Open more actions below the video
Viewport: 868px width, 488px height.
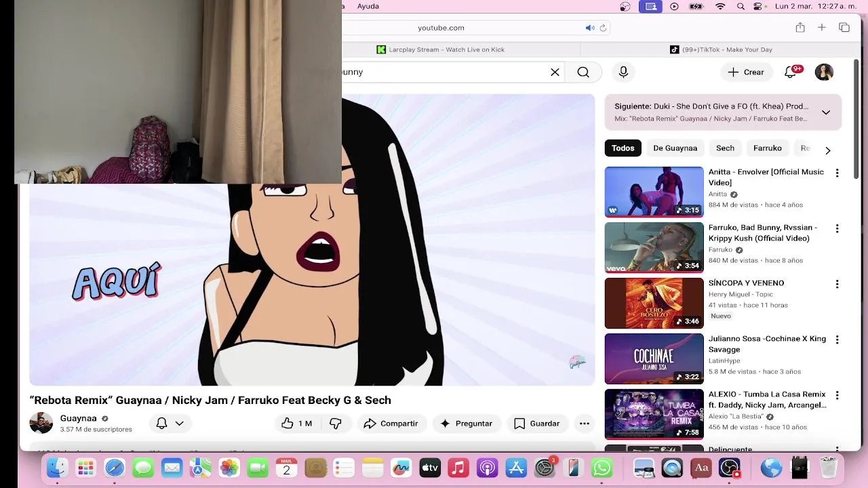pyautogui.click(x=584, y=423)
